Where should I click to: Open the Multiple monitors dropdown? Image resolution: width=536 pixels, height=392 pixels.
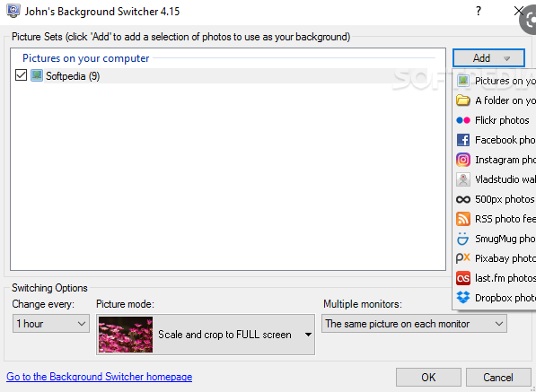(x=414, y=323)
